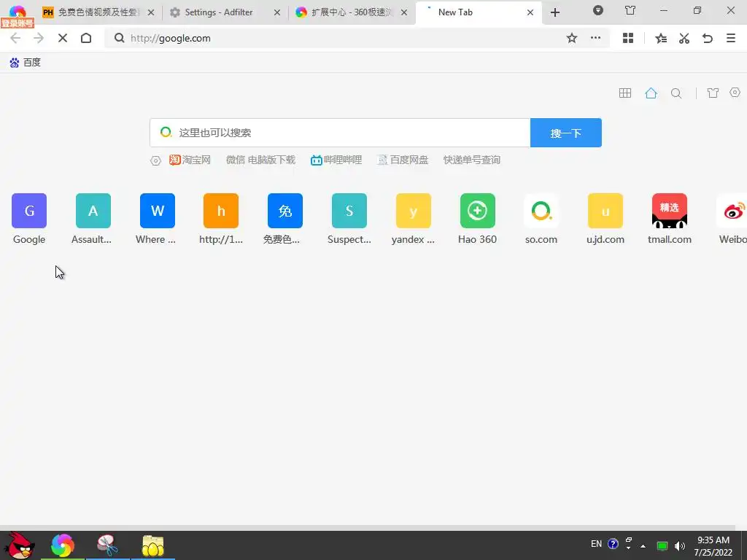Go to the browser home page
The height and width of the screenshot is (560, 747).
(x=86, y=38)
